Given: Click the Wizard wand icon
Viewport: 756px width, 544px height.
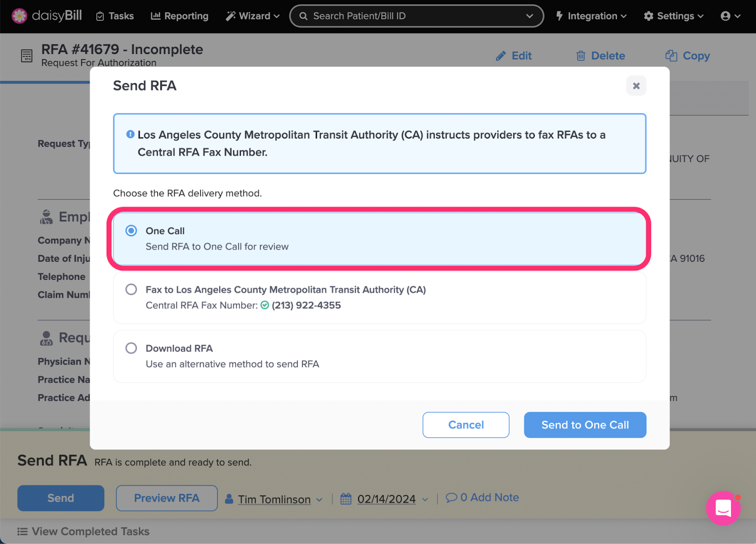Looking at the screenshot, I should point(231,16).
